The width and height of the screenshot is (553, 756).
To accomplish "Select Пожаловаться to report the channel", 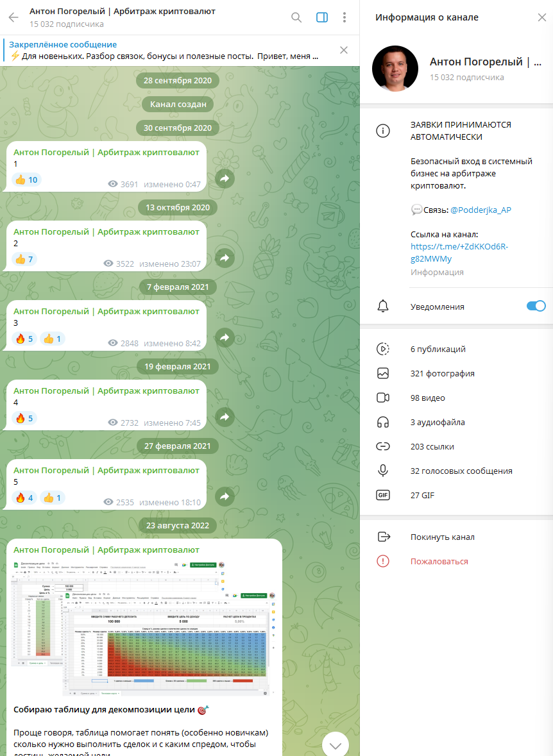I will pos(438,561).
